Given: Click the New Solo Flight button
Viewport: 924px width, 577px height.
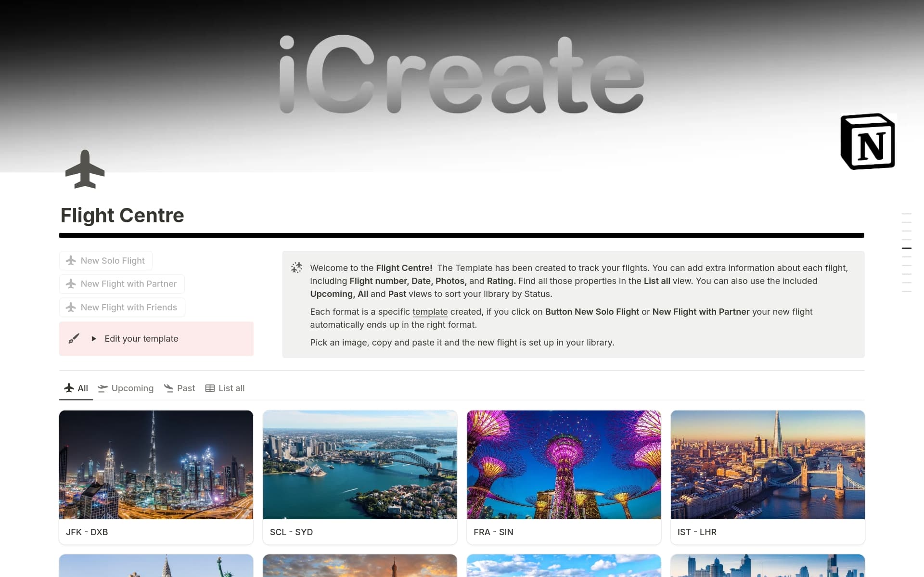Looking at the screenshot, I should coord(105,260).
